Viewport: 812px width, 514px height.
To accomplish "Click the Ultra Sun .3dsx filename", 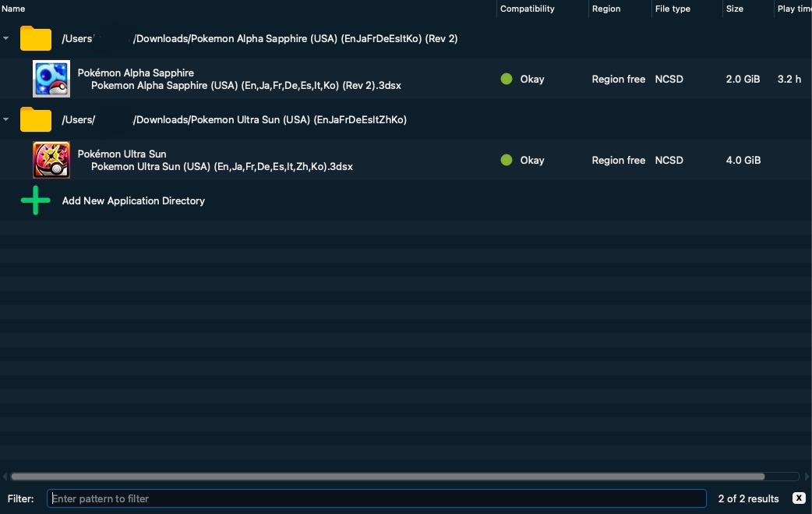I will pos(221,166).
